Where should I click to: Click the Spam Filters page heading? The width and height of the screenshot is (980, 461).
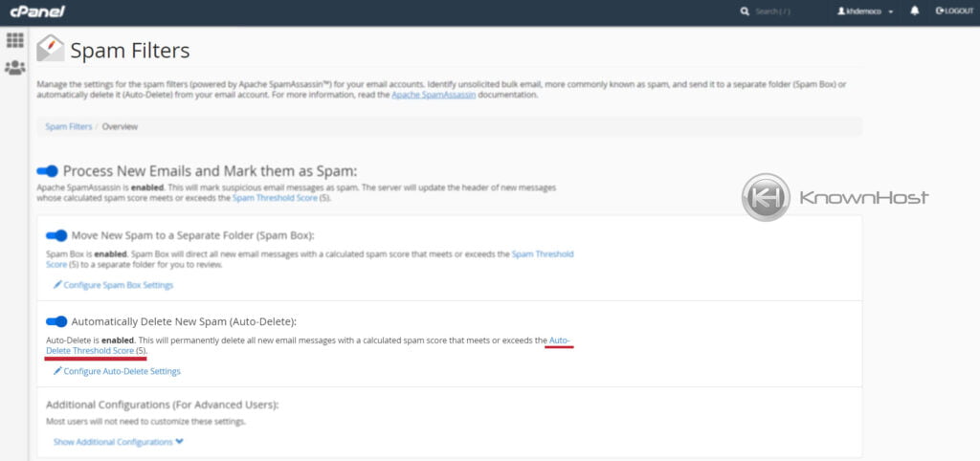pos(130,51)
